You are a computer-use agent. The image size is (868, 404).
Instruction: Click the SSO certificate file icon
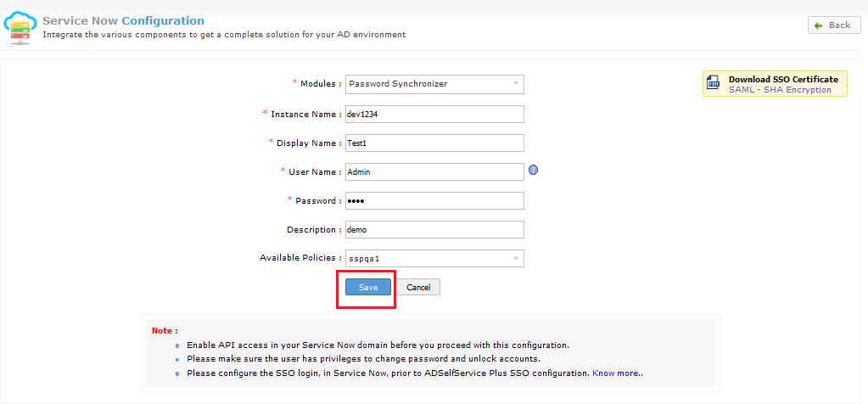714,83
